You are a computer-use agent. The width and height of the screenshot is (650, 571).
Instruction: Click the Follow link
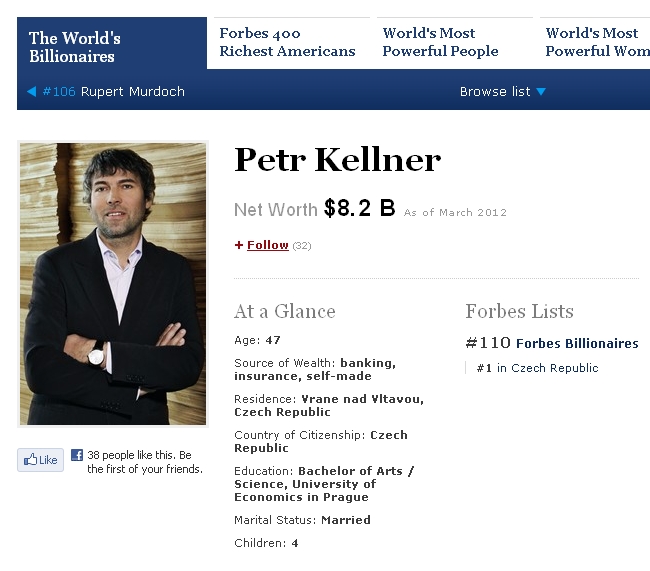(267, 245)
